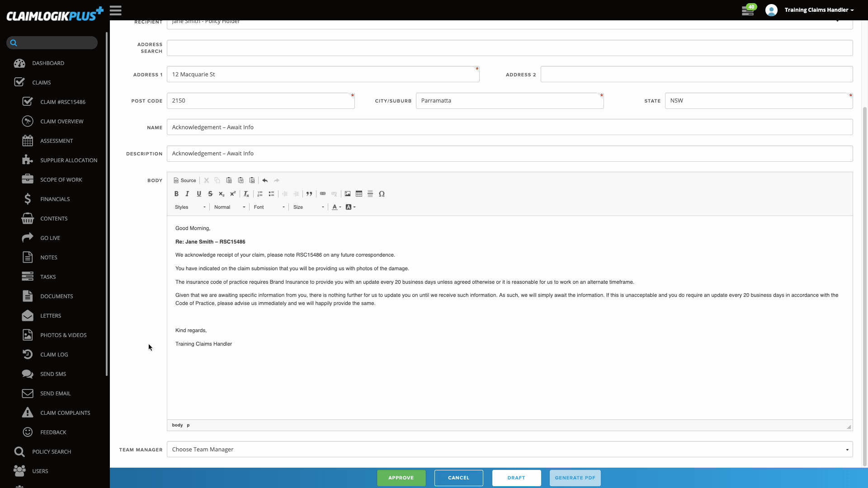Open notifications stack icon with badge
This screenshot has height=488, width=868.
click(x=748, y=10)
